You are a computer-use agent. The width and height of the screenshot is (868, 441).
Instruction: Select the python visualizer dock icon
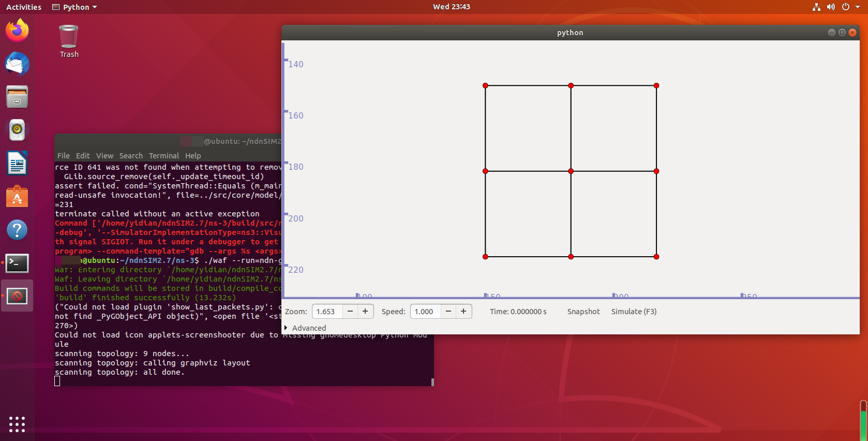tap(17, 296)
